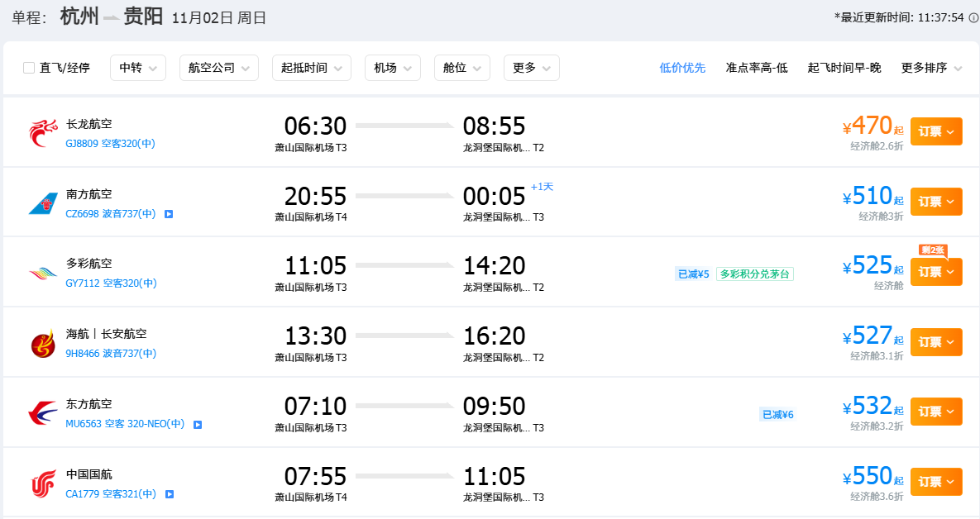Sort by 准点率高-低 (punctuality high to low)
The width and height of the screenshot is (980, 519).
[x=756, y=68]
